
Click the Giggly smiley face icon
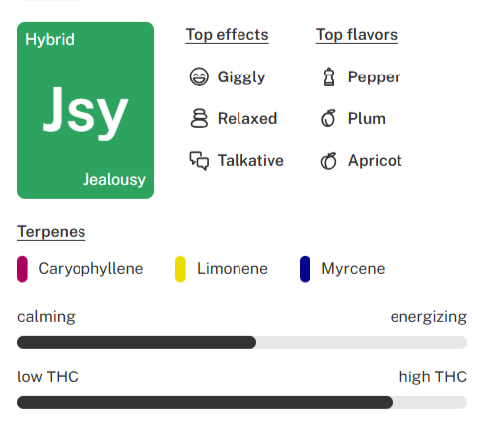click(x=199, y=76)
